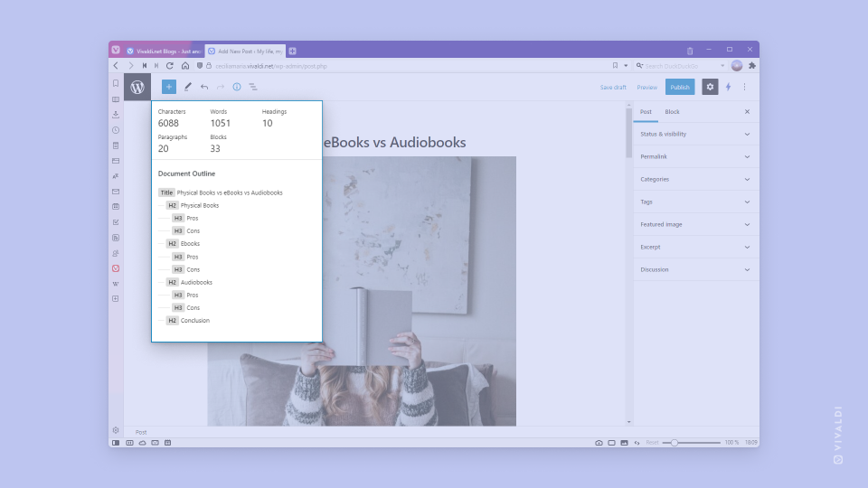
Task: Reload the current page
Action: [x=170, y=65]
